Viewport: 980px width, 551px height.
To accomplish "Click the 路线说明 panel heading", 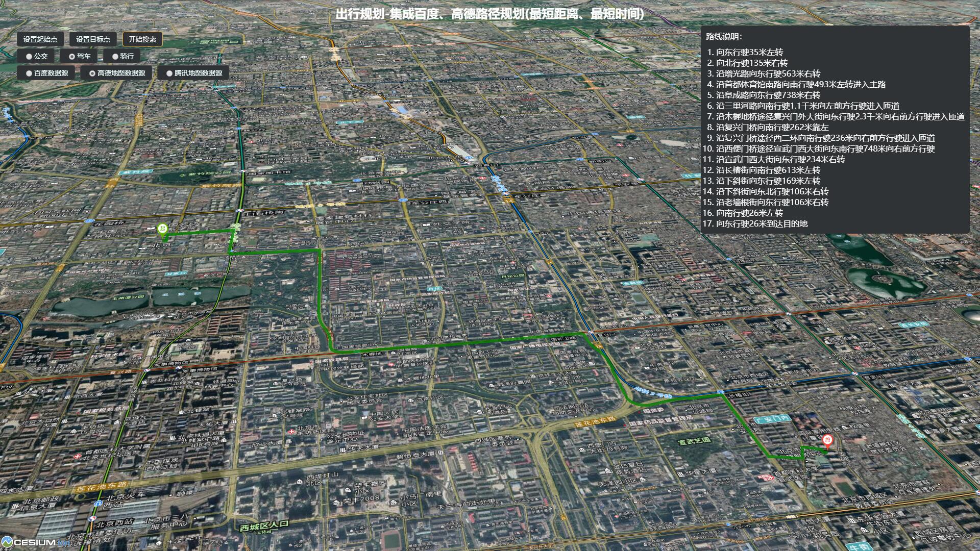I will [x=724, y=37].
